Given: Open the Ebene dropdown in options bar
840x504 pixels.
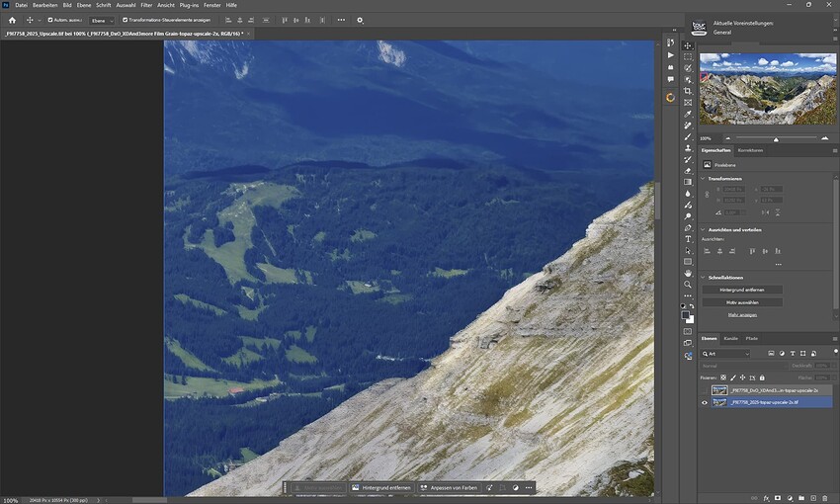Looking at the screenshot, I should tap(103, 21).
